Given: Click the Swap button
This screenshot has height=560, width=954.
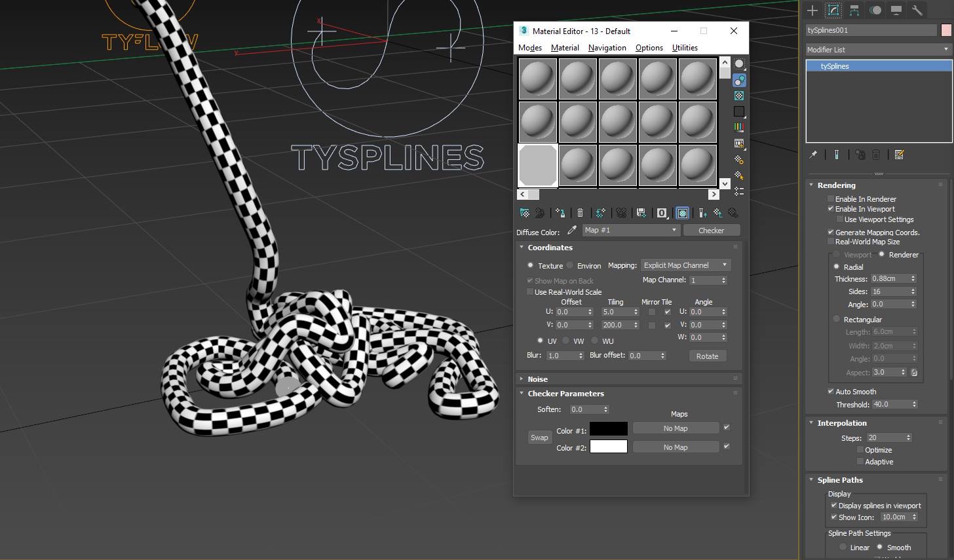Looking at the screenshot, I should point(539,438).
